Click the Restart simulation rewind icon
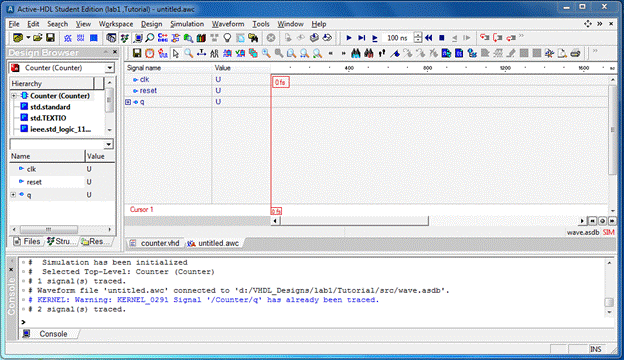Image resolution: width=624 pixels, height=360 pixels. 429,38
